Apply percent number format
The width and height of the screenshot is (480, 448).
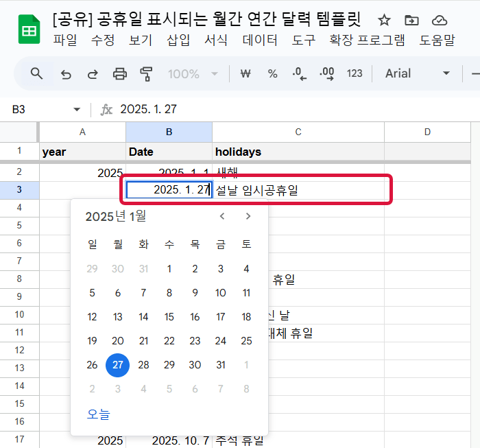272,73
